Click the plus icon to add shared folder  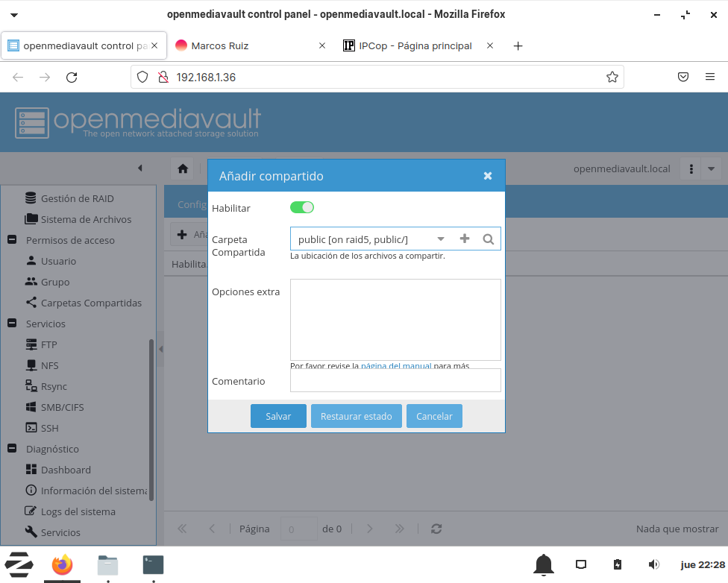pyautogui.click(x=465, y=239)
